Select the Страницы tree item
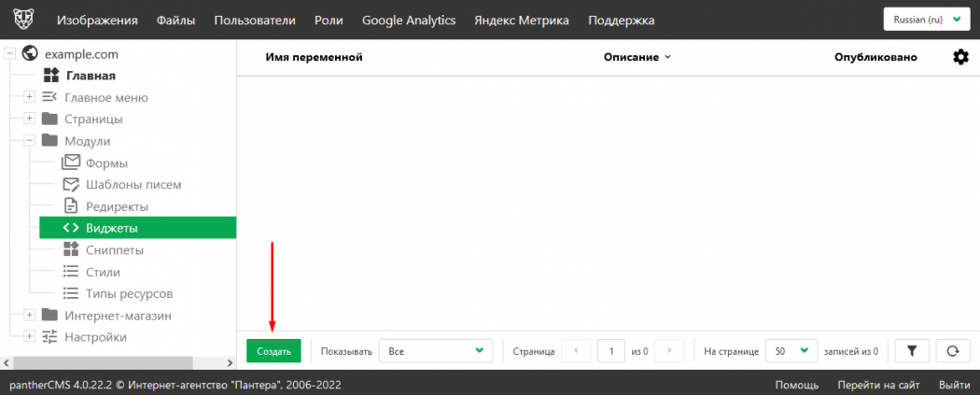Image resolution: width=980 pixels, height=395 pixels. point(93,119)
